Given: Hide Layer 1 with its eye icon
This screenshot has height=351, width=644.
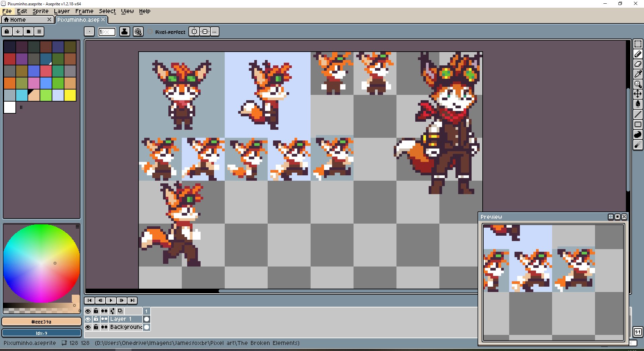Looking at the screenshot, I should [88, 319].
